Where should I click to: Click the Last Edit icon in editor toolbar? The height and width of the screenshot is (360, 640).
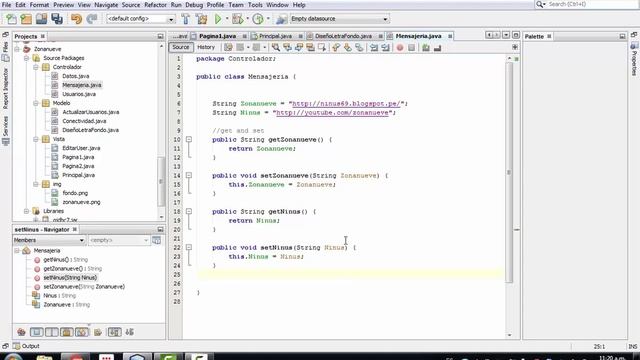228,48
